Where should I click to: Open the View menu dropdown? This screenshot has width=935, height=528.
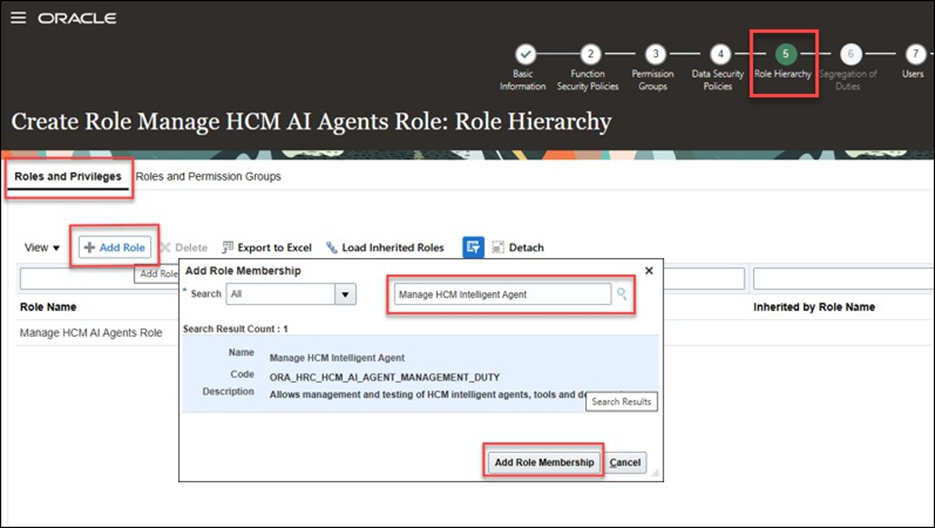[x=42, y=247]
